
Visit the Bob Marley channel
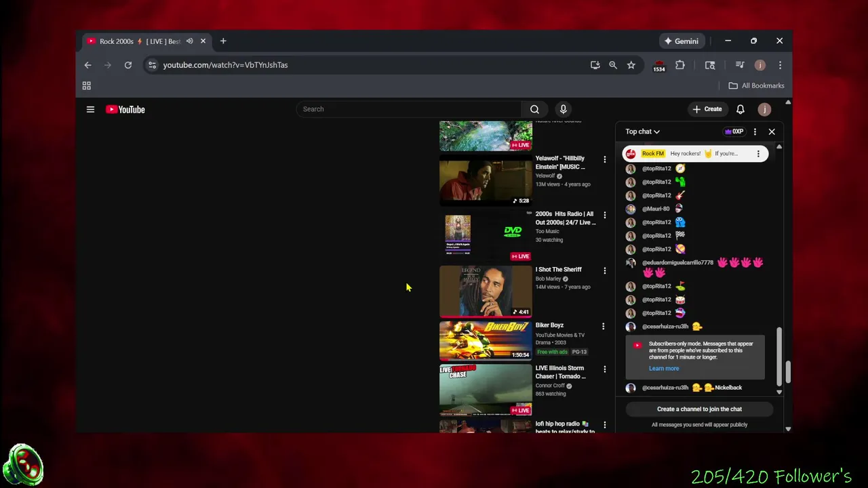coord(548,279)
